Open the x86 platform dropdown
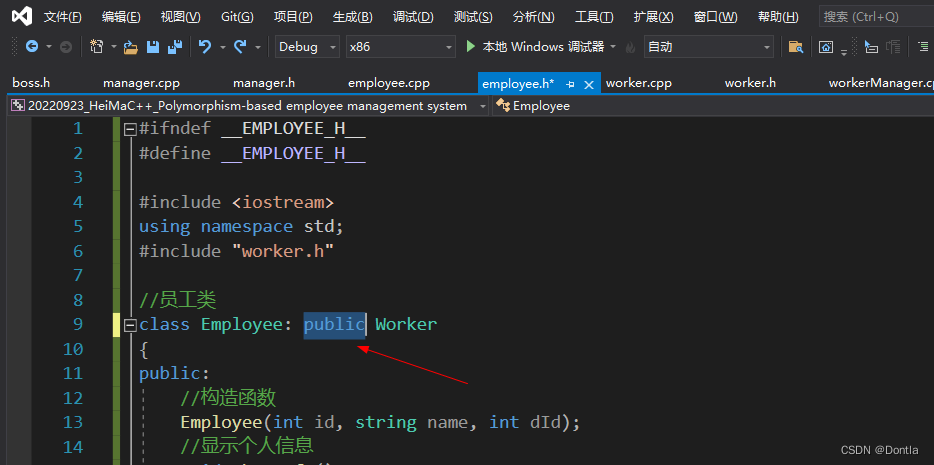 click(400, 46)
